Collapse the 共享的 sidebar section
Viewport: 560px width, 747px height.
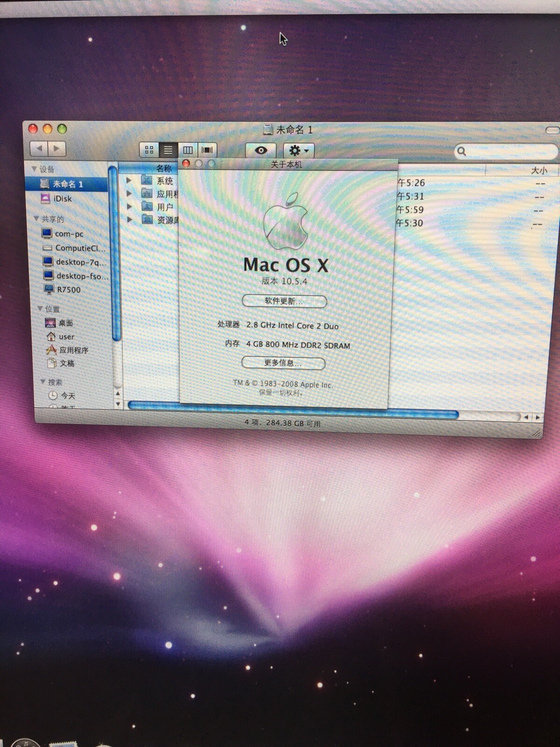36,218
